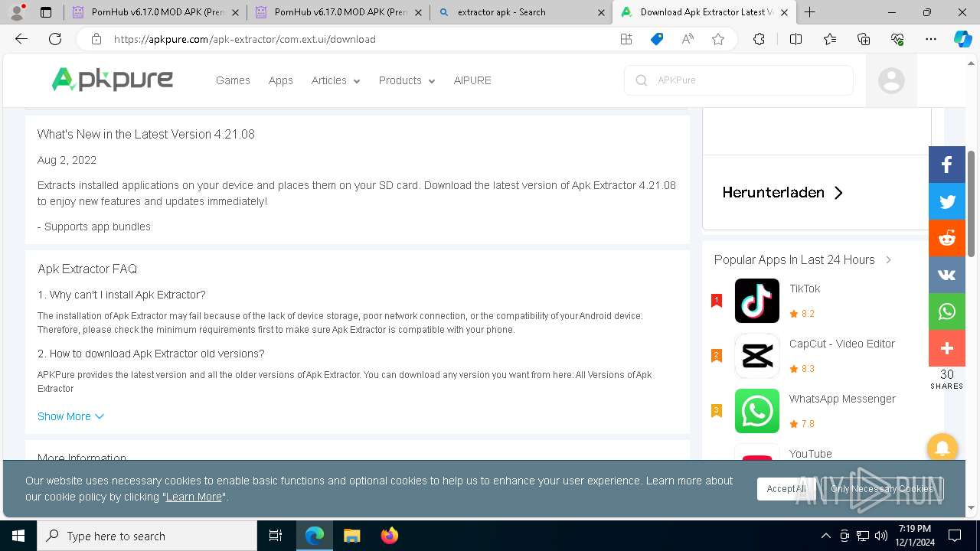Switch to extractor apk Search tab
This screenshot has width=980, height=551.
tap(521, 12)
